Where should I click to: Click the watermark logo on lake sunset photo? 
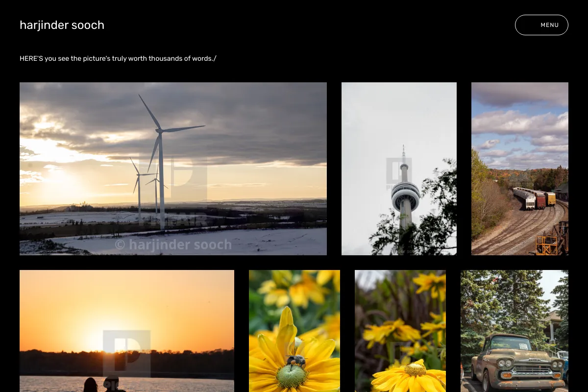tap(126, 354)
